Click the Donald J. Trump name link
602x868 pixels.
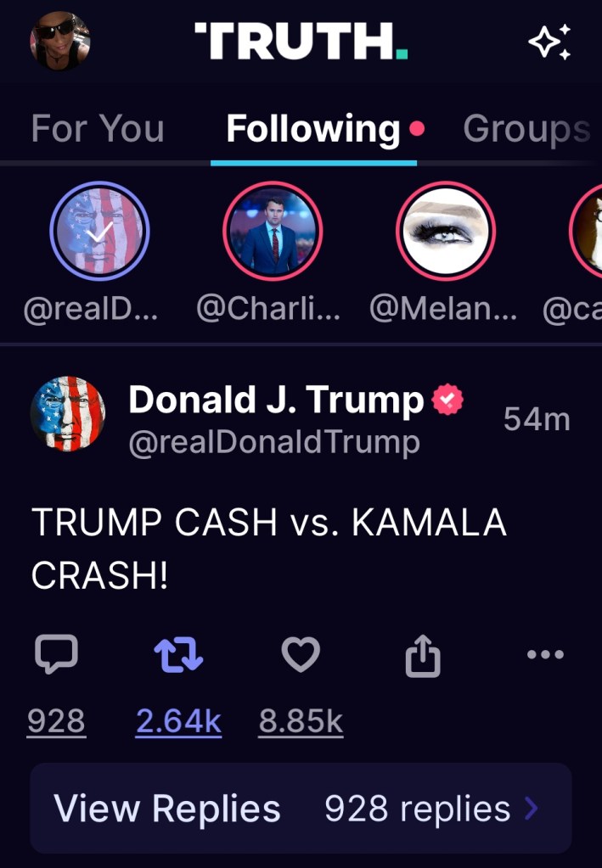[276, 400]
